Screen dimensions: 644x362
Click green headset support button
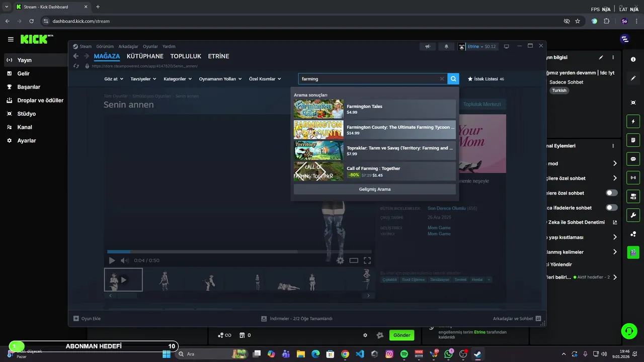point(629,331)
